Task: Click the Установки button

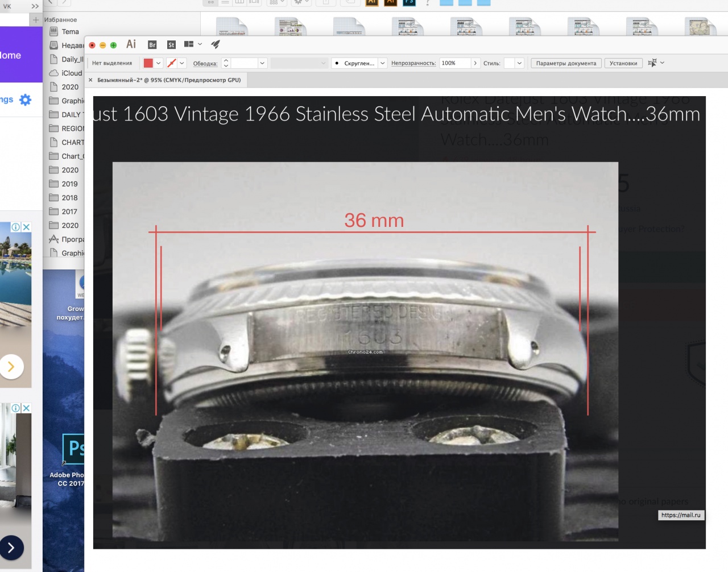Action: (623, 63)
